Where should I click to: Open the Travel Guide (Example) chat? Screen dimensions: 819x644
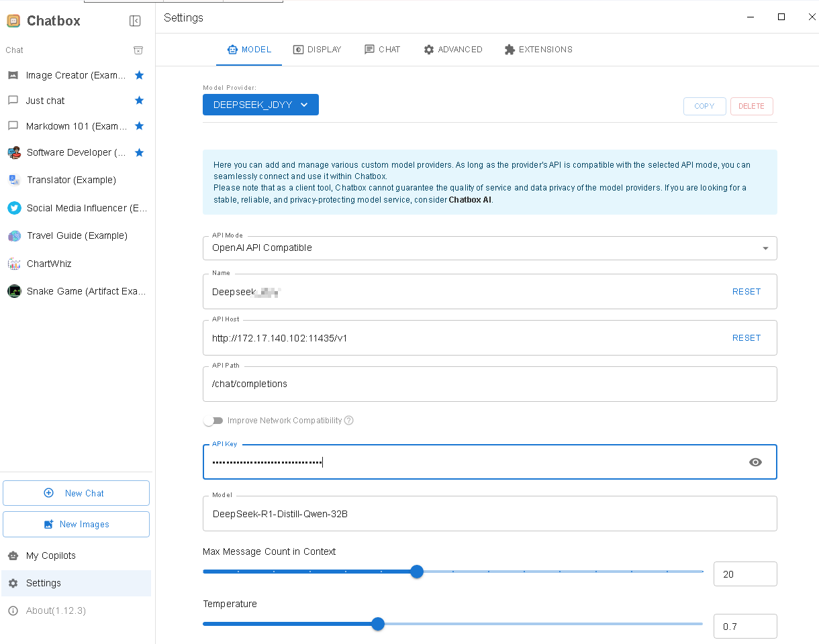pos(77,235)
